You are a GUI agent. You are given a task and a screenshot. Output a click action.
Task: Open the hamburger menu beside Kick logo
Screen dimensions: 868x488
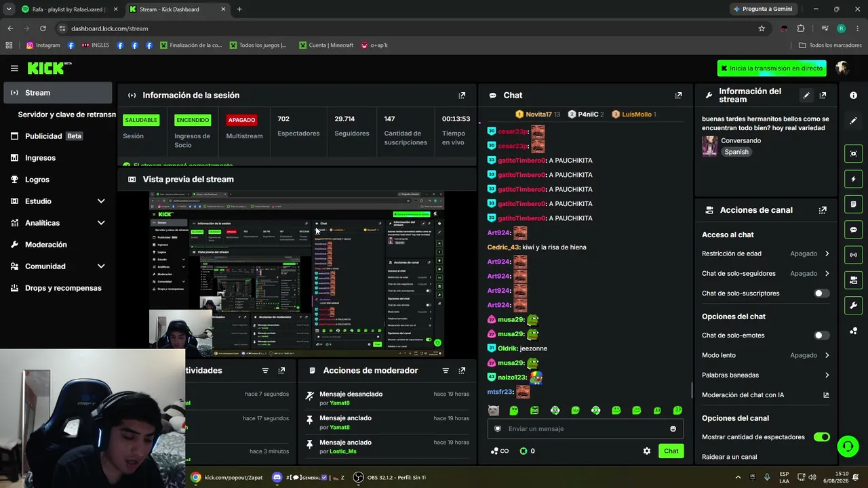tap(14, 68)
